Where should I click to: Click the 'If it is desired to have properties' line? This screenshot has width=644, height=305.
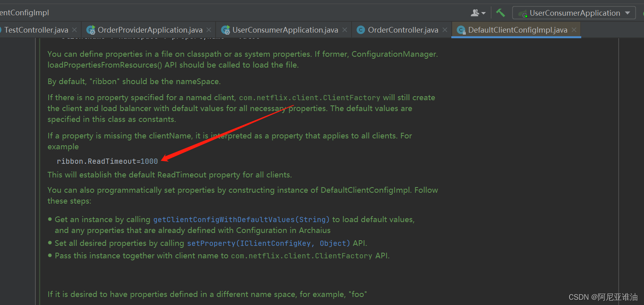pyautogui.click(x=207, y=294)
